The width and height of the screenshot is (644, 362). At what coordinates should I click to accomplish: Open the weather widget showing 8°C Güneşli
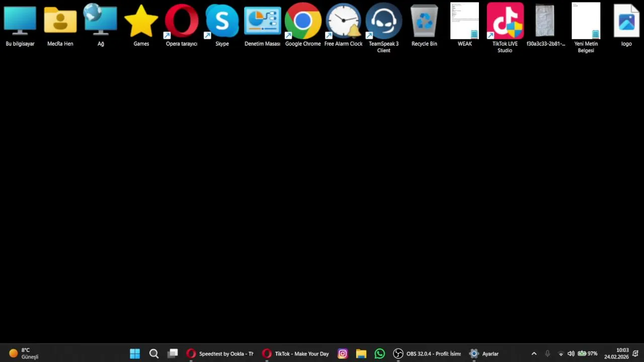click(24, 353)
